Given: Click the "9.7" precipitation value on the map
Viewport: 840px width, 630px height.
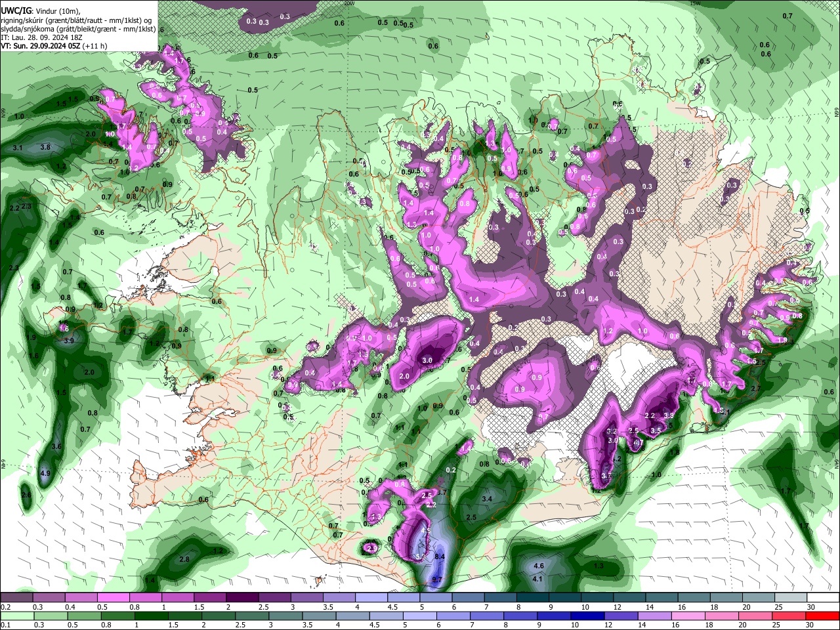Looking at the screenshot, I should tap(438, 580).
